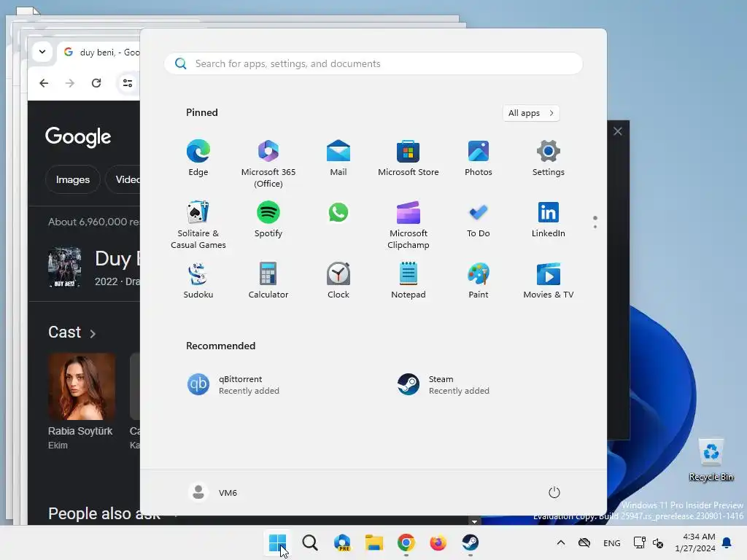Focus the Start menu search box
The height and width of the screenshot is (560, 747).
coord(373,64)
